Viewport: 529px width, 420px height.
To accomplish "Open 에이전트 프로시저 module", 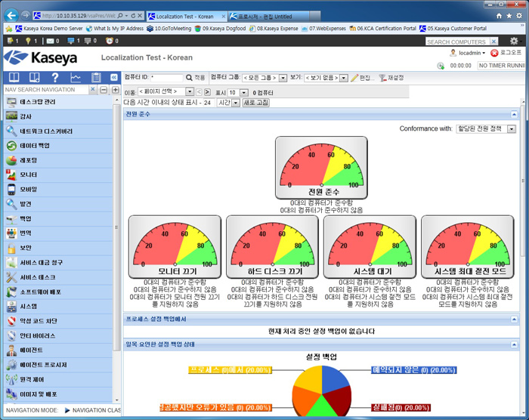I will coord(58,365).
